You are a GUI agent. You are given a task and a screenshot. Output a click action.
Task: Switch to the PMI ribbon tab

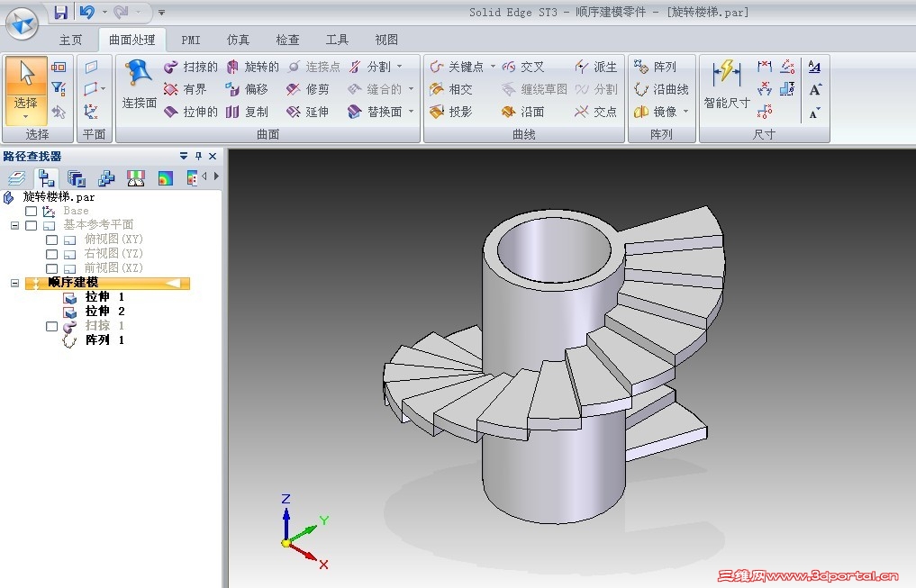click(190, 40)
